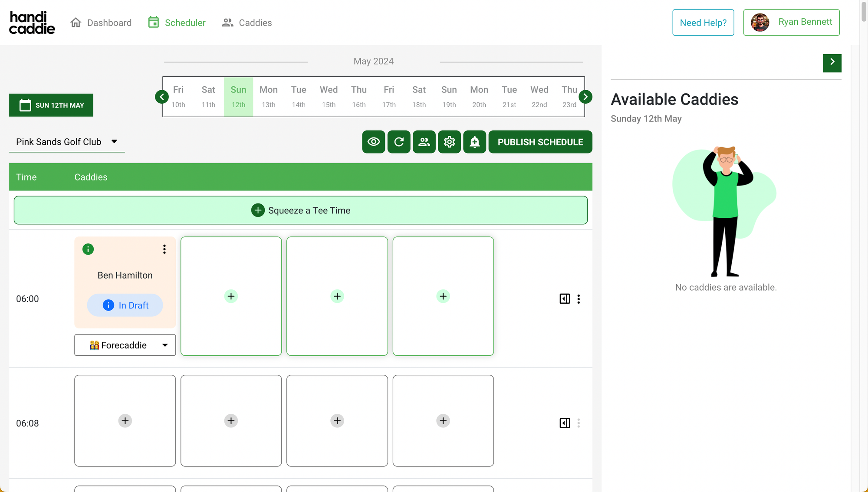Collapse the Available Caddies panel
This screenshot has width=868, height=492.
(832, 63)
